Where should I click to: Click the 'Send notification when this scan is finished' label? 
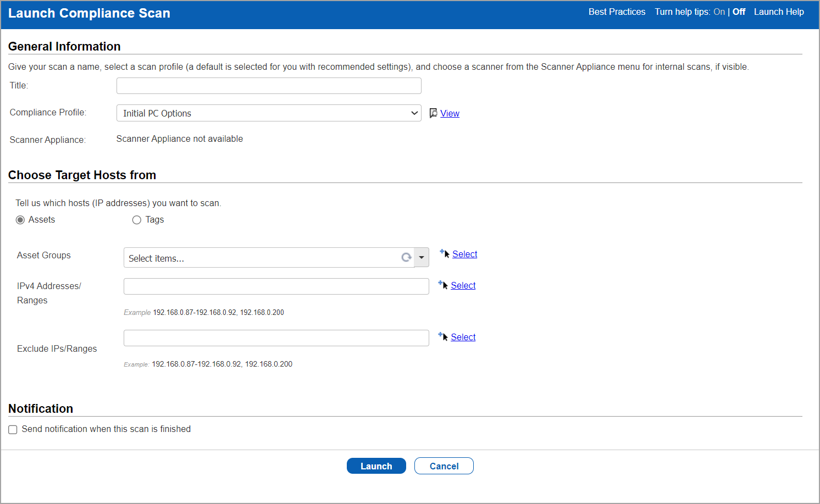click(106, 429)
